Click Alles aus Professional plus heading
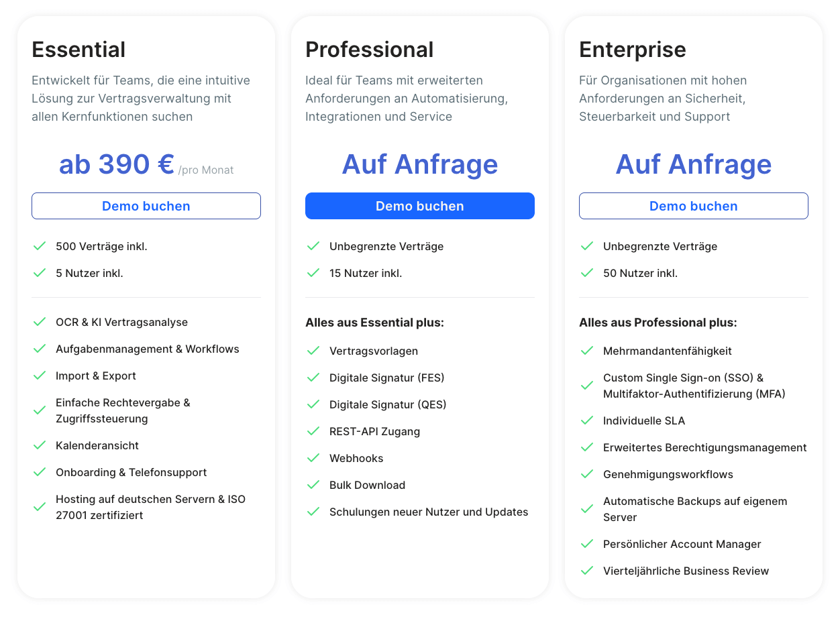Screen dimensions: 840x625 [658, 323]
